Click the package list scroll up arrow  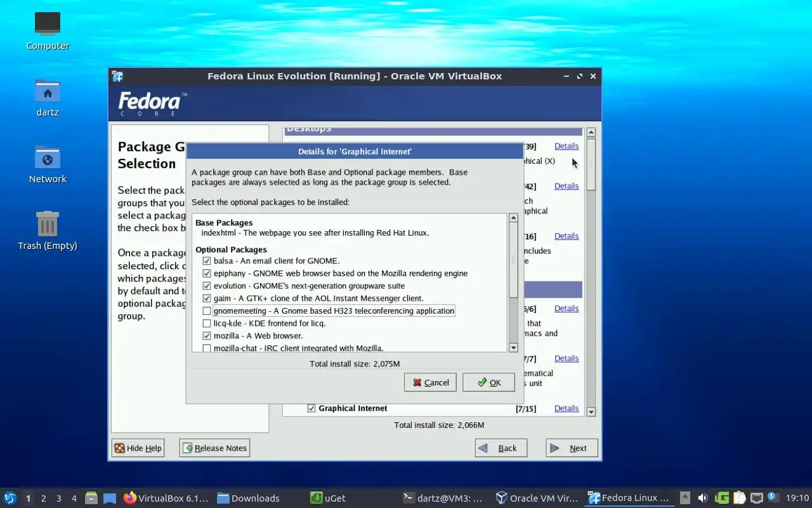point(513,218)
